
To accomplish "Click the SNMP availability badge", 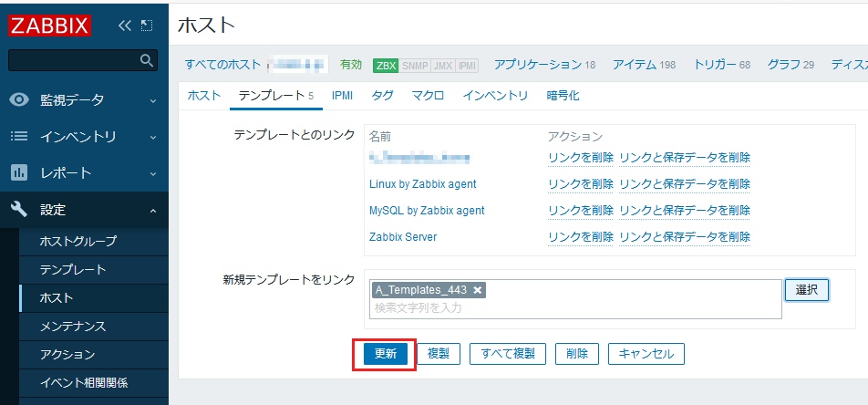I will pos(415,66).
